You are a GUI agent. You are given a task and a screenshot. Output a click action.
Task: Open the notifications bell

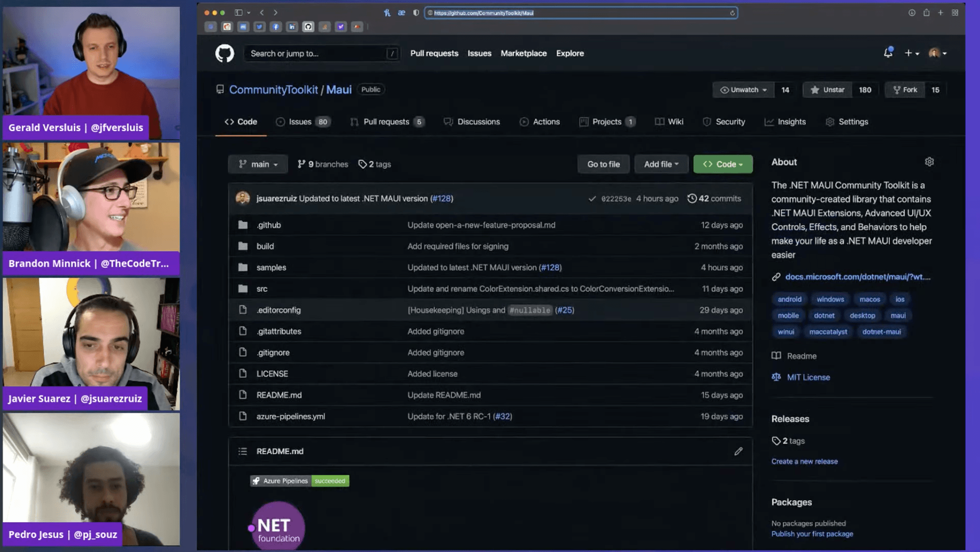pyautogui.click(x=888, y=53)
